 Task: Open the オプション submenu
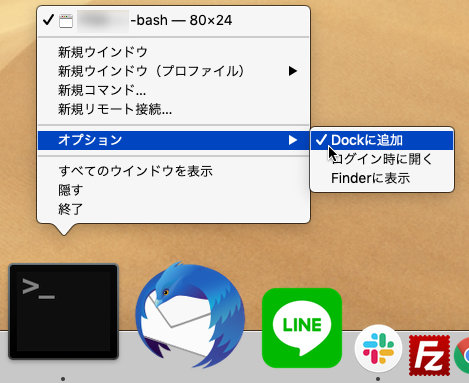[x=173, y=140]
